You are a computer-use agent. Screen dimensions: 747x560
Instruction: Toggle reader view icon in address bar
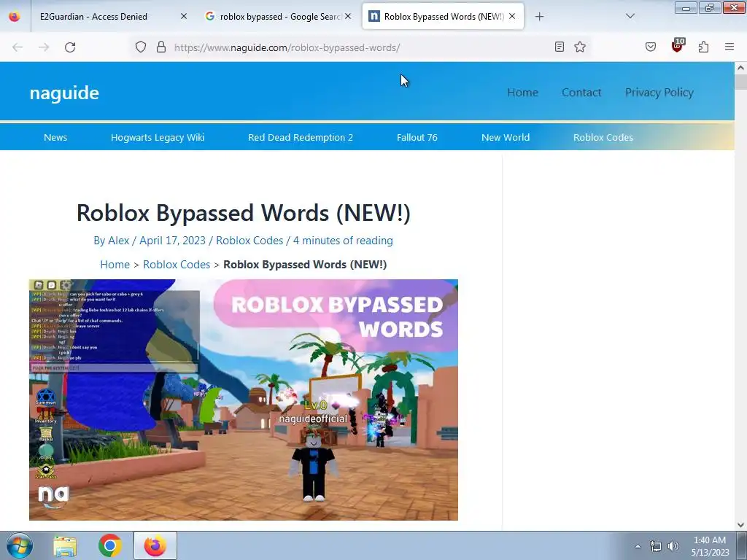560,47
